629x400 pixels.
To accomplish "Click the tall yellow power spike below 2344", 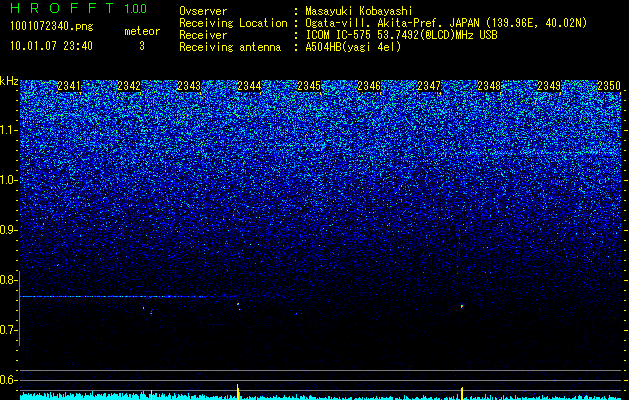I will 238,392.
